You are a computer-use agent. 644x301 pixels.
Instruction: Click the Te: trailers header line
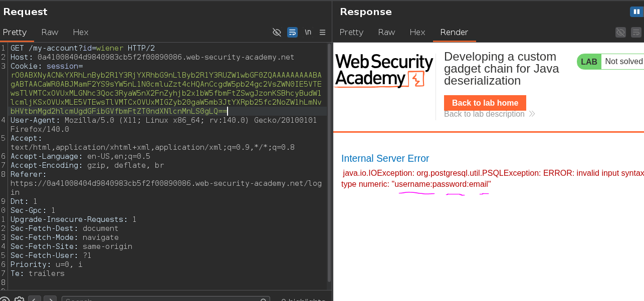38,273
